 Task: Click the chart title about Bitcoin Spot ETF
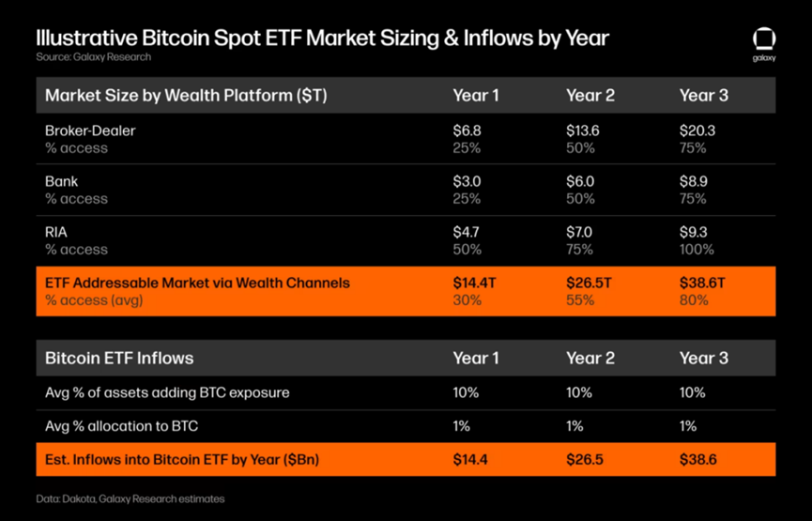(322, 38)
